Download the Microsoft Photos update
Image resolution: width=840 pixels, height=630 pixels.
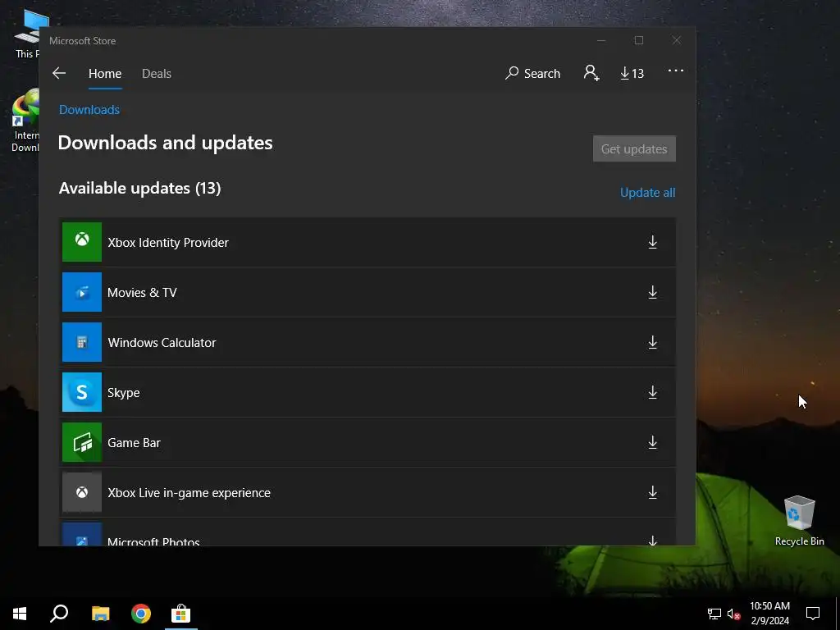pos(652,540)
